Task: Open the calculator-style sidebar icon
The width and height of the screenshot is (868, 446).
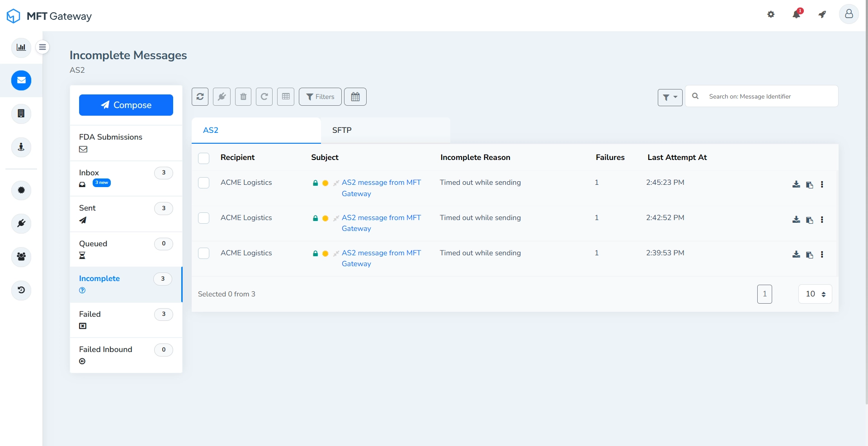Action: point(21,113)
